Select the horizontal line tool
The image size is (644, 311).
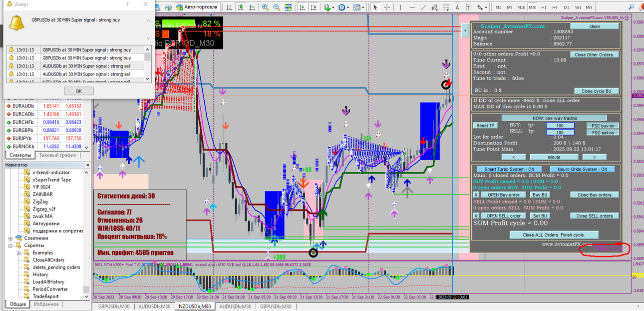[x=412, y=7]
